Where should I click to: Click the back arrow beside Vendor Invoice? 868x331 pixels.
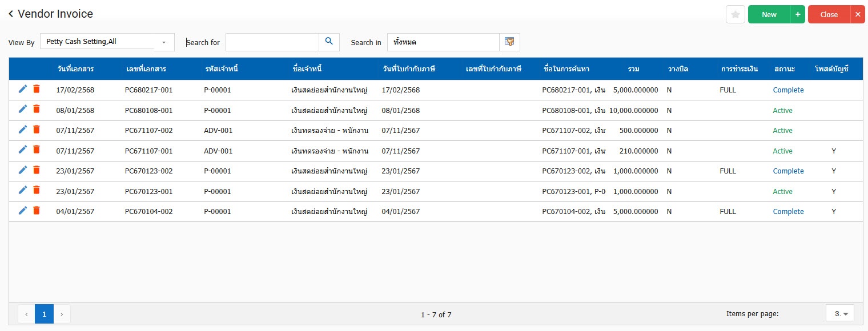(11, 14)
